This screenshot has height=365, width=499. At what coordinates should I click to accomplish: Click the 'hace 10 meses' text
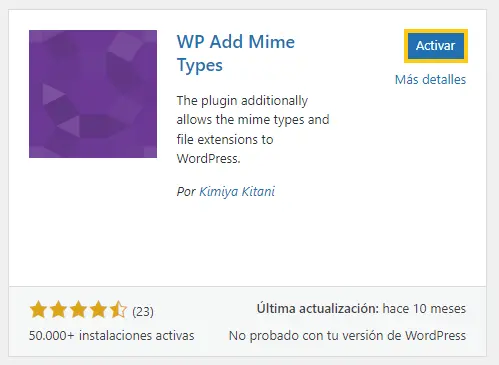tap(424, 309)
